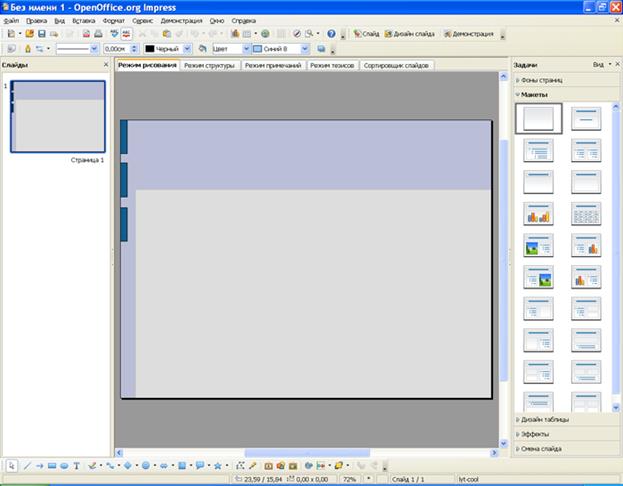The image size is (623, 486).
Task: Open a file with the folder icon
Action: pyautogui.click(x=29, y=34)
